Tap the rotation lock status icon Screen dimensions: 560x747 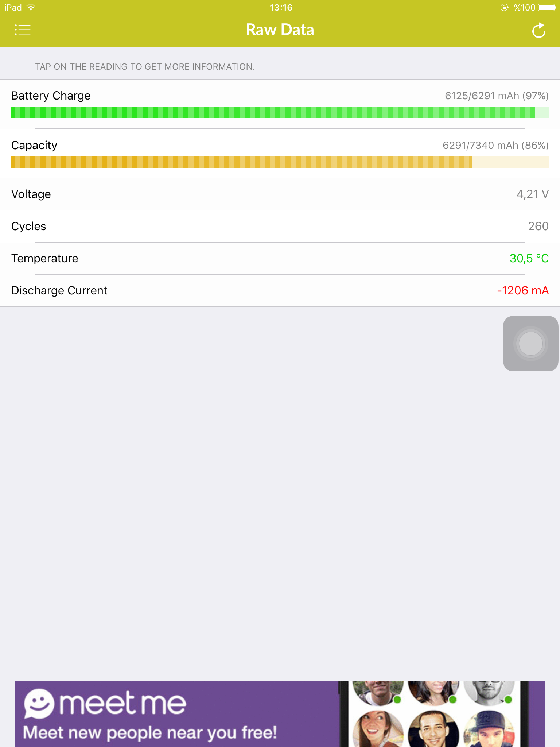click(x=504, y=8)
